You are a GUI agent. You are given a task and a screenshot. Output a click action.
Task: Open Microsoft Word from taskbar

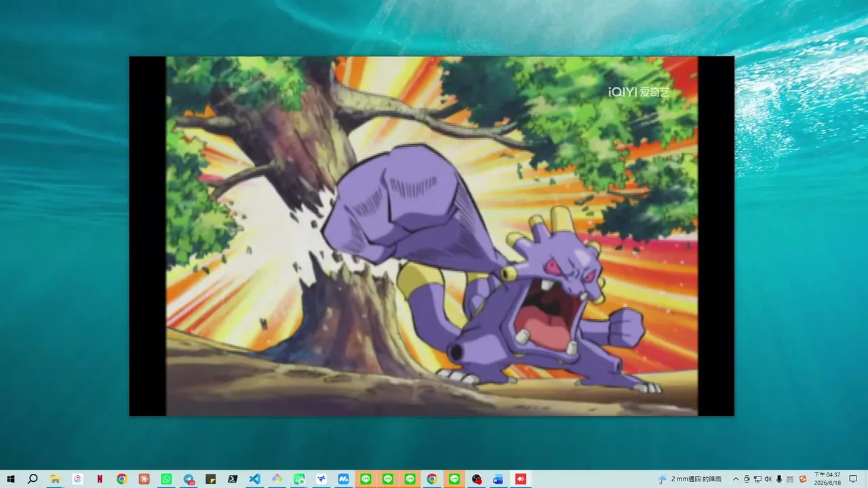click(498, 479)
